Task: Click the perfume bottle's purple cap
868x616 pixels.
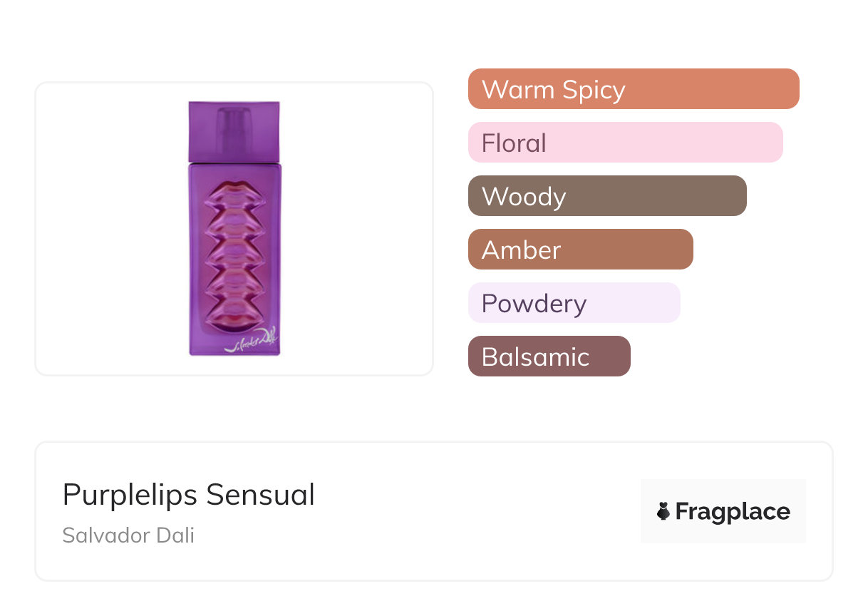Action: coord(234,131)
